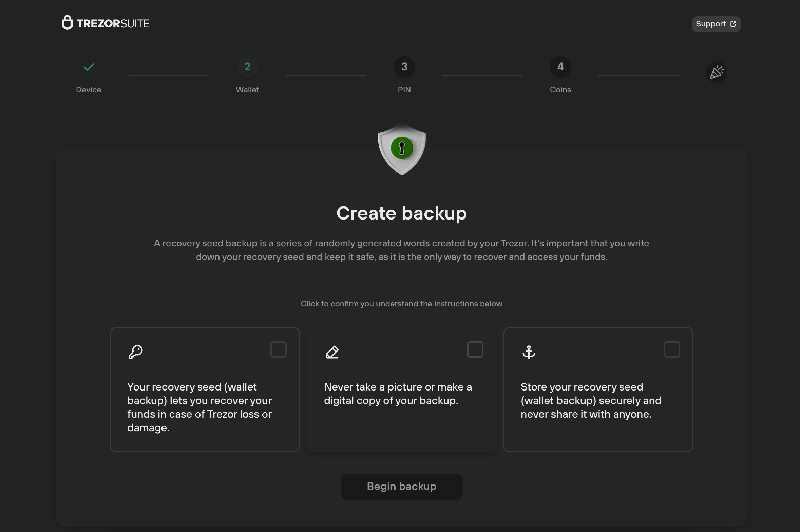Image resolution: width=800 pixels, height=532 pixels.
Task: Click the recovery seed description paragraph
Action: pos(401,250)
